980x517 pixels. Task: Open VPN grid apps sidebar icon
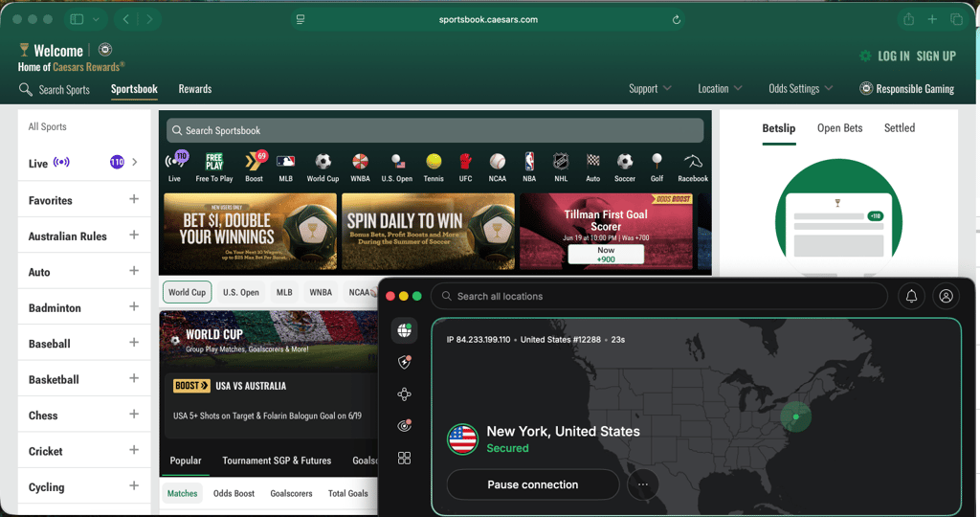(405, 459)
